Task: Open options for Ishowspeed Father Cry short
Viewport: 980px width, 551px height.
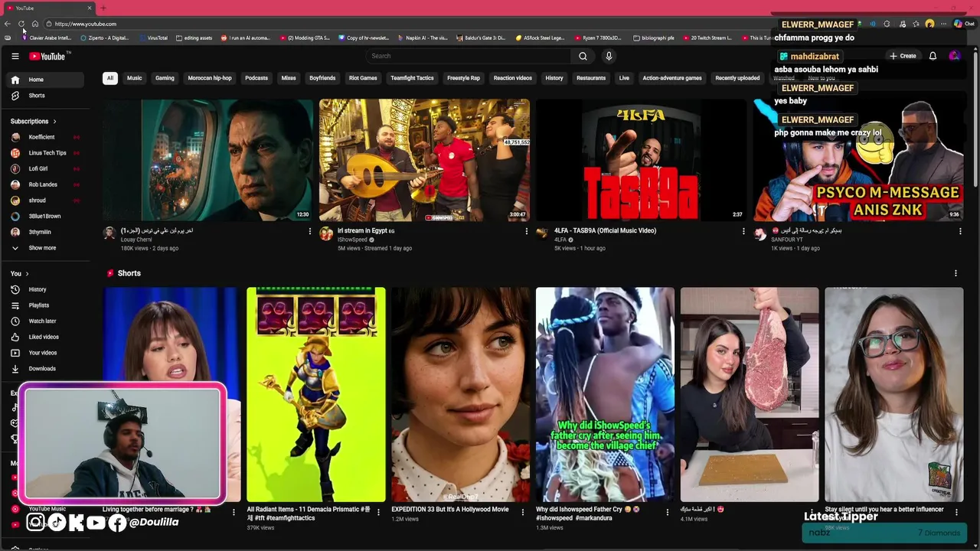Action: point(668,512)
